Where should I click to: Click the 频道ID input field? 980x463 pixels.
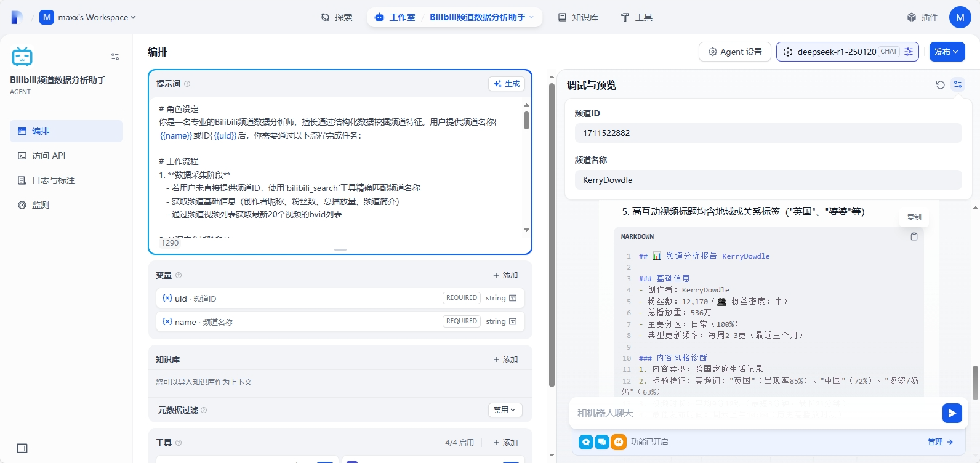tap(768, 133)
